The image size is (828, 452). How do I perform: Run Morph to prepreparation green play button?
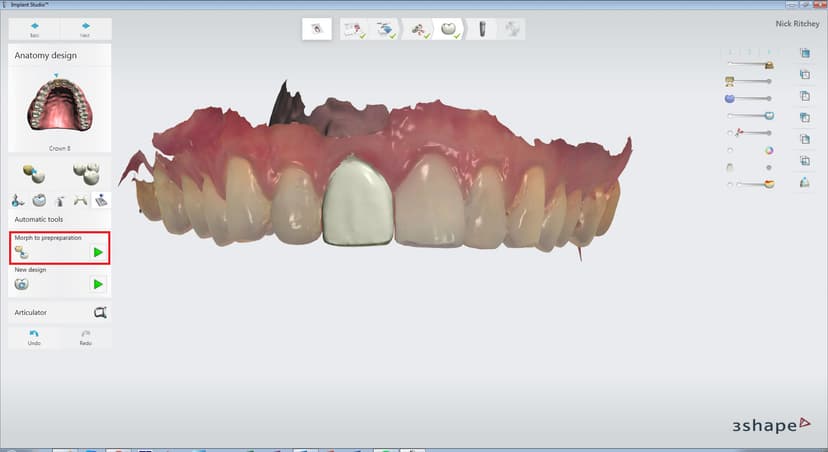click(97, 252)
